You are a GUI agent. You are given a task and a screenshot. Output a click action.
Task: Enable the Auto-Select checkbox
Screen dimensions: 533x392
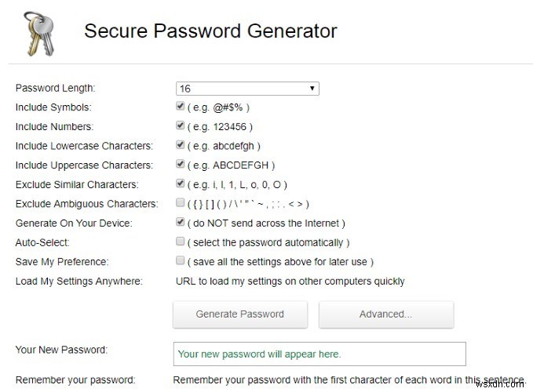[181, 241]
